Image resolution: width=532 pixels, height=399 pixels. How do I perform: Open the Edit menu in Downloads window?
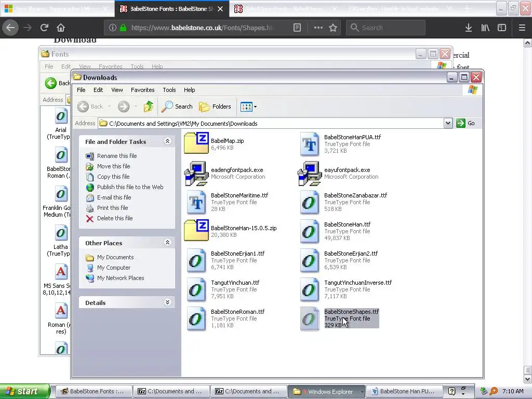98,90
